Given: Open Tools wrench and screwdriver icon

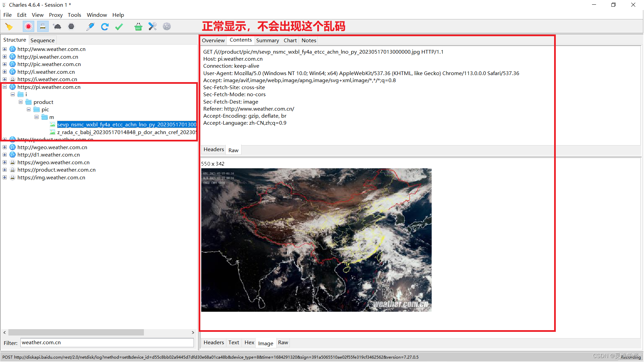Looking at the screenshot, I should [x=153, y=26].
